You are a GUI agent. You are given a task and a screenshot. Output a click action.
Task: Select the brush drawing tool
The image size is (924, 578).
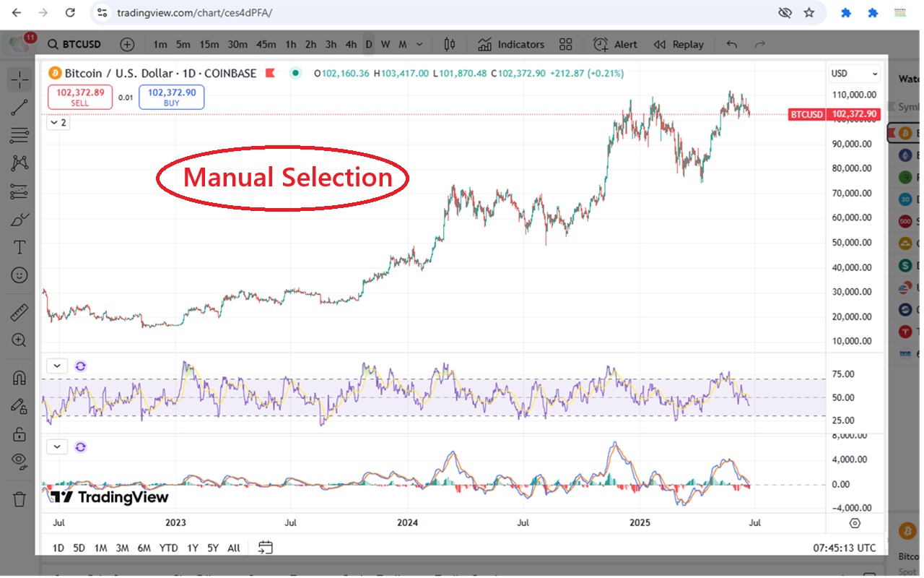tap(19, 219)
